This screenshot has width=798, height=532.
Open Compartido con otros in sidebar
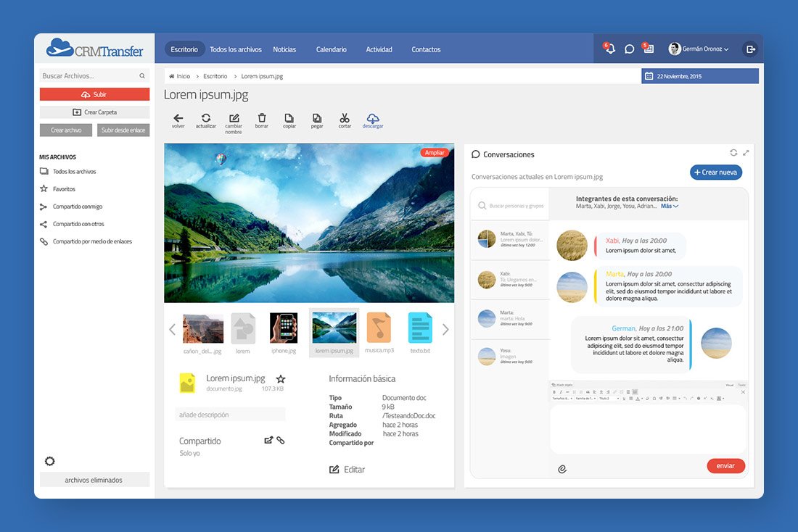click(x=72, y=224)
